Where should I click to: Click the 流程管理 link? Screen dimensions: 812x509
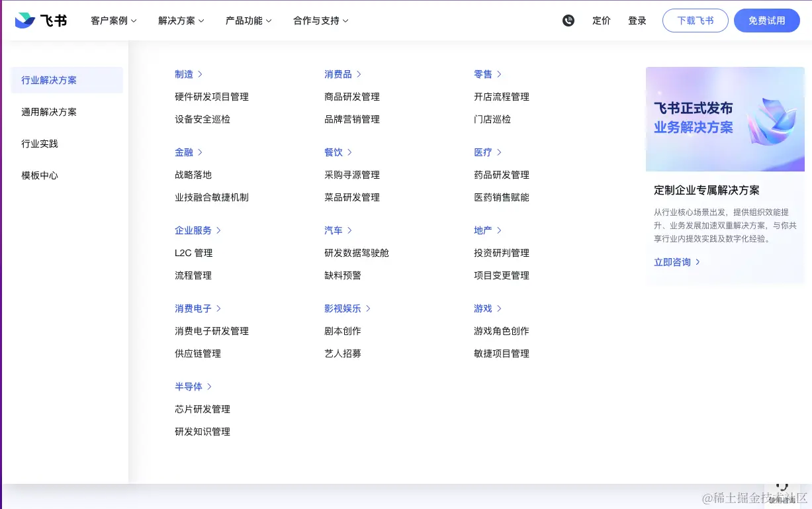[x=193, y=275]
